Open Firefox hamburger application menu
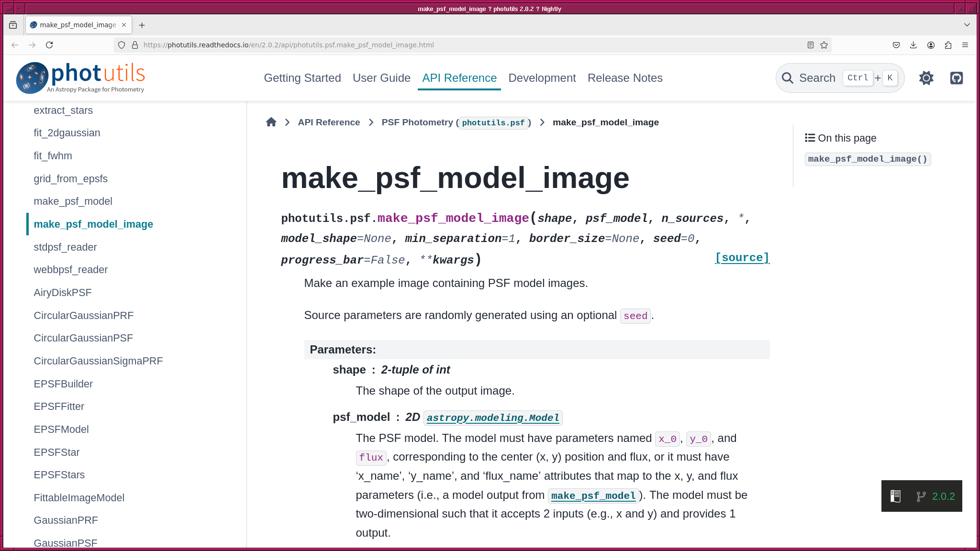 pyautogui.click(x=965, y=45)
